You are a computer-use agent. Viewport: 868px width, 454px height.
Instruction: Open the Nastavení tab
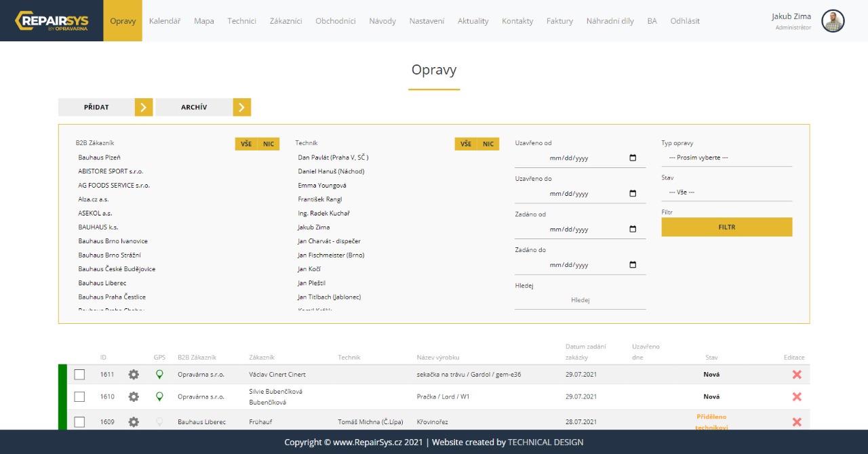[x=427, y=21]
